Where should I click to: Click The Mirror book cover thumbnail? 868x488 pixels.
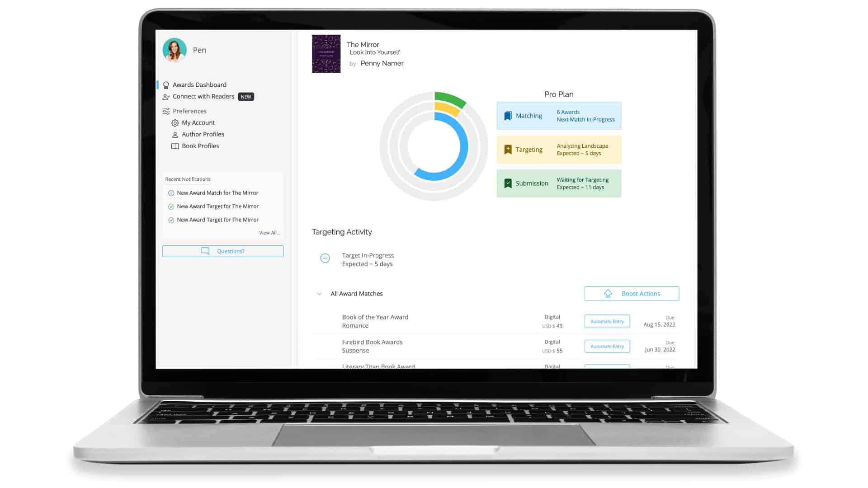[x=325, y=53]
